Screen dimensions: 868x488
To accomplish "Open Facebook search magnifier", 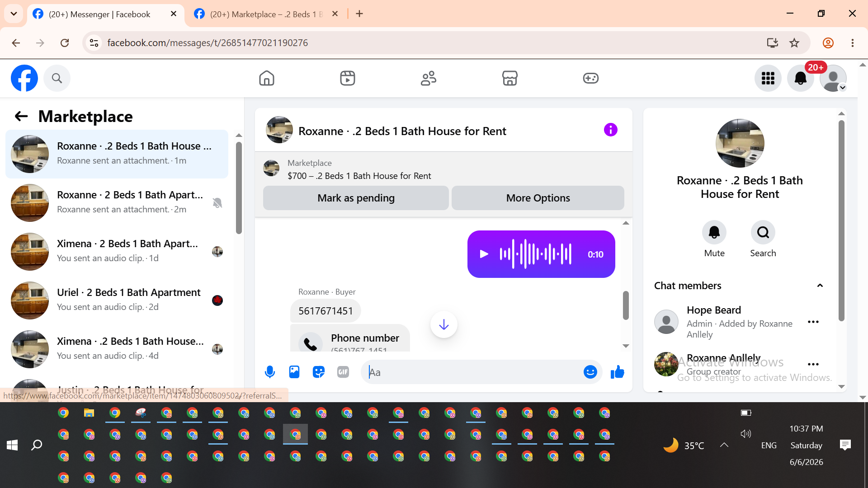I will coord(57,78).
